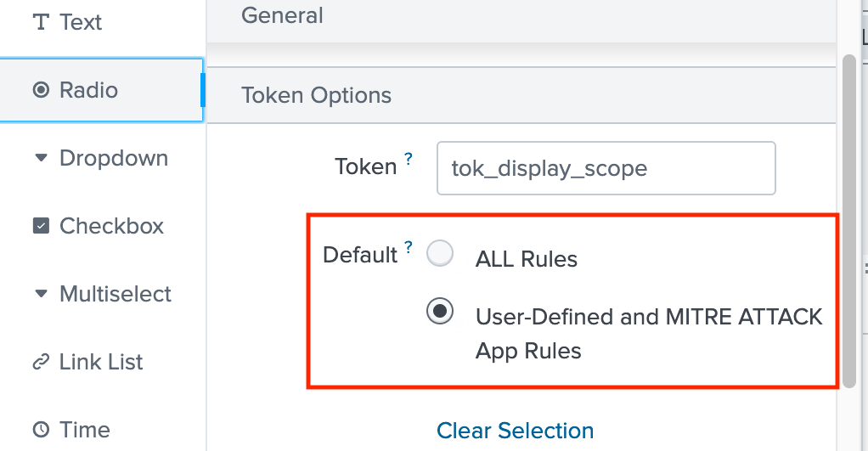Click the Clear Selection link
The image size is (868, 451).
(x=515, y=431)
